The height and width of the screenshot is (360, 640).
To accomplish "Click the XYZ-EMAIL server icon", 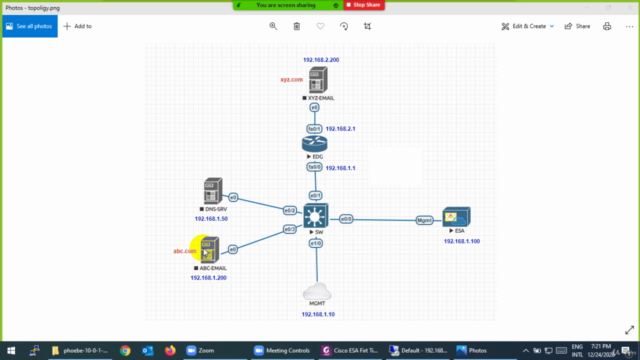I will 318,80.
